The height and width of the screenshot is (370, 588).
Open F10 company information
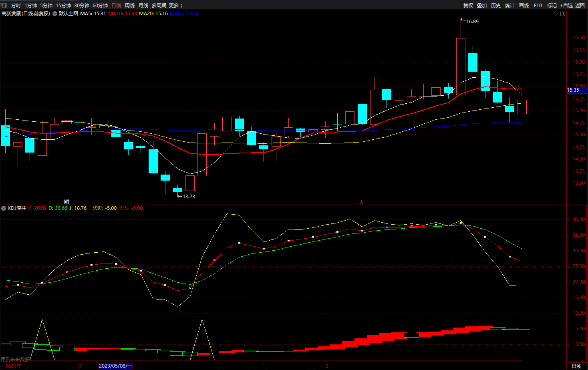pos(538,6)
